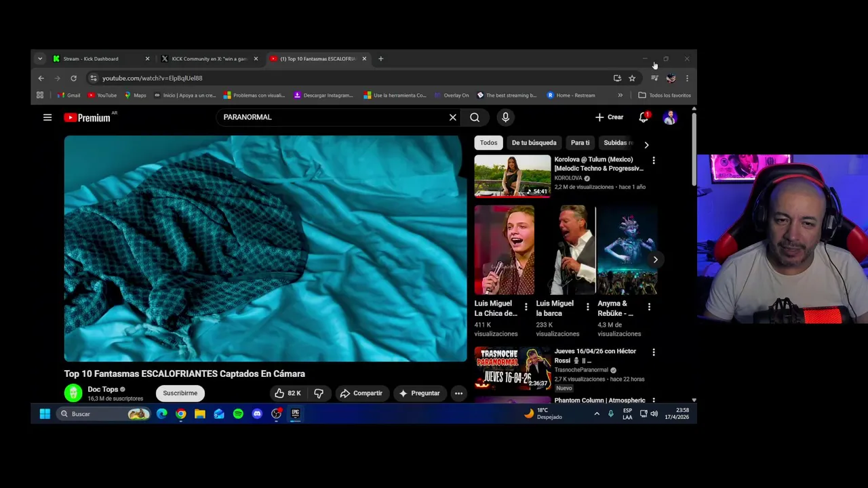Viewport: 868px width, 488px height.
Task: Click the video player area
Action: click(x=265, y=248)
